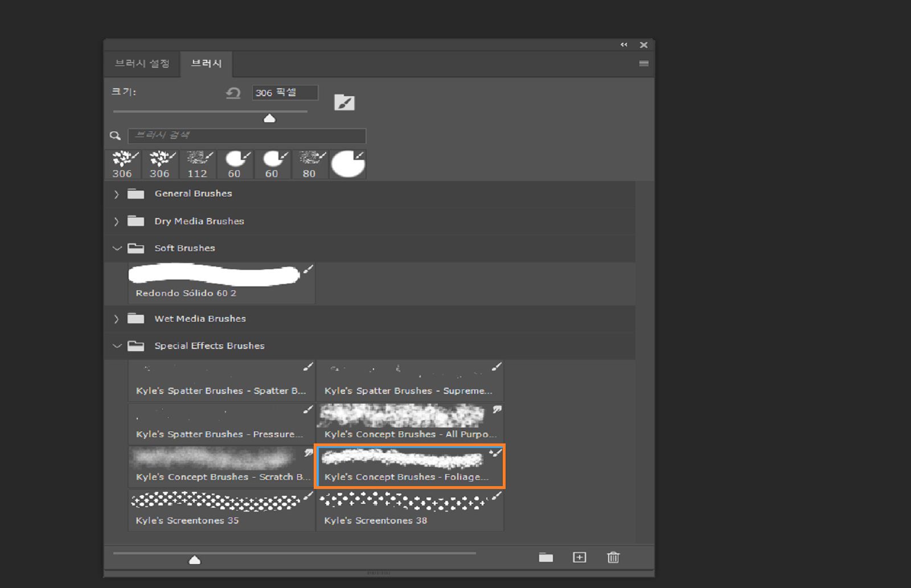Select the Kyle's Screentones 35 brush
This screenshot has height=588, width=911.
pos(221,510)
